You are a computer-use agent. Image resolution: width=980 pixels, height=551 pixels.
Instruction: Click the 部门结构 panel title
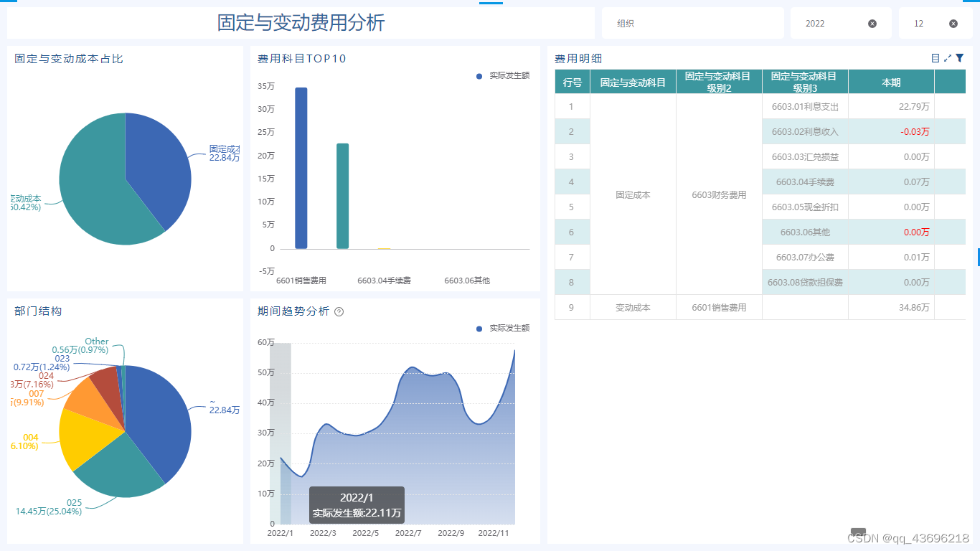pos(38,311)
